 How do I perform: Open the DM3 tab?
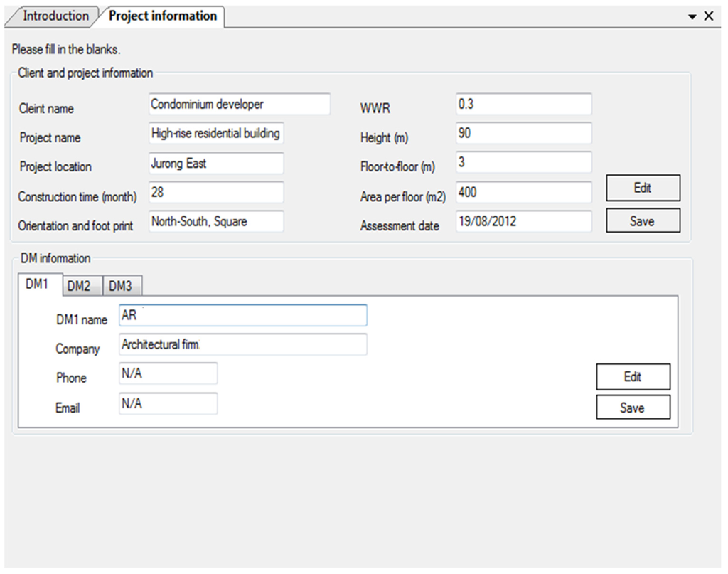pyautogui.click(x=120, y=286)
